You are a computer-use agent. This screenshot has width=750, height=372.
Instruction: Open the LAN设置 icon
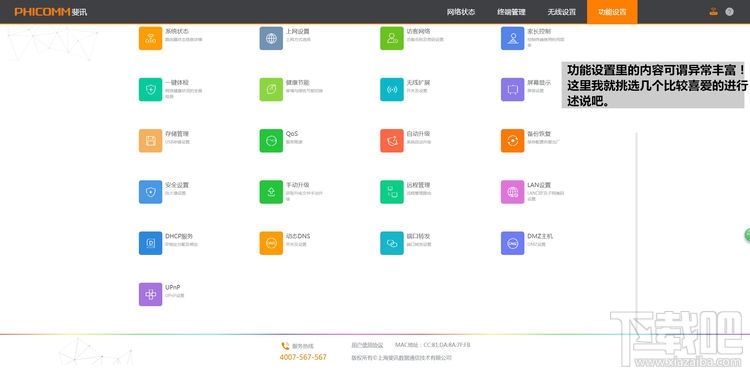tap(513, 192)
